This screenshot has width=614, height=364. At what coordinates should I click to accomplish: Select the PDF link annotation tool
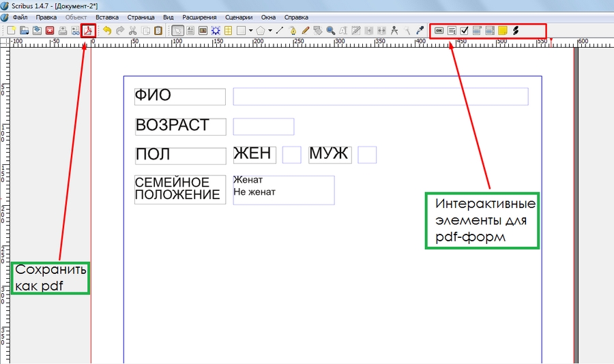click(x=516, y=31)
